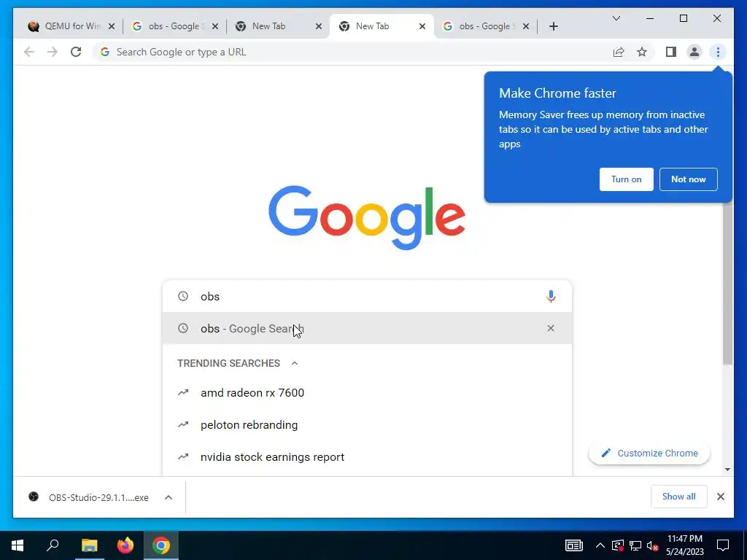This screenshot has width=747, height=560.
Task: Open the taskbar clock showing 11:47 PM
Action: click(x=684, y=545)
